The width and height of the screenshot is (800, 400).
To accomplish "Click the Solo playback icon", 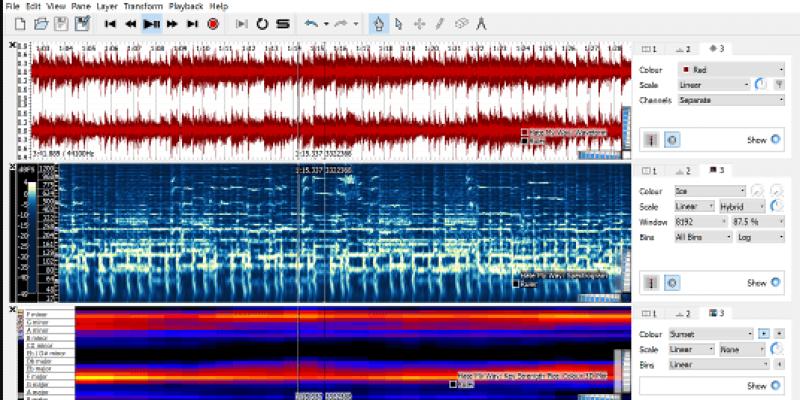I will (283, 23).
